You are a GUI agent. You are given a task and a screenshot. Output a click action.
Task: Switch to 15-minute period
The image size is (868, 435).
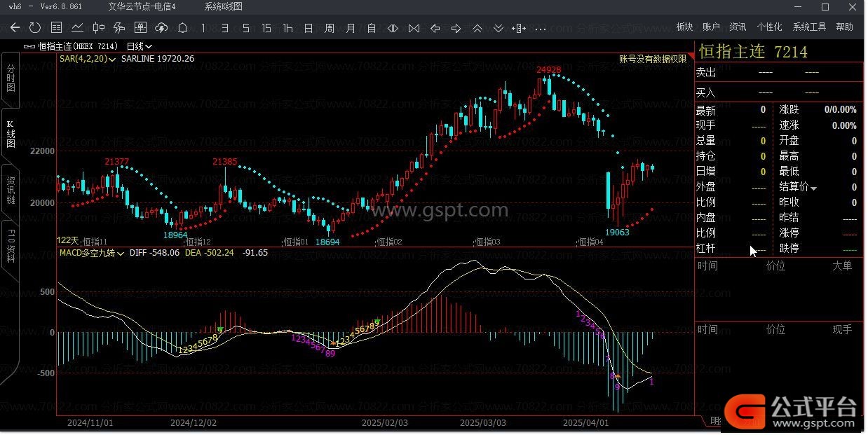tap(266, 28)
